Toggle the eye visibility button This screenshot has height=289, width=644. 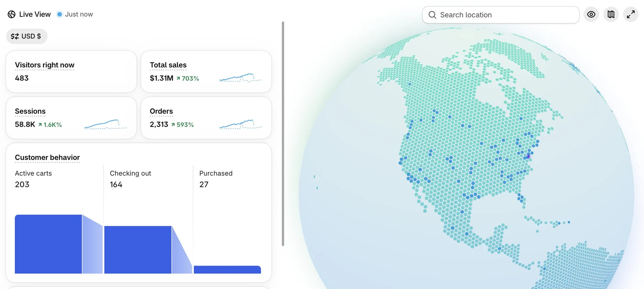(591, 15)
